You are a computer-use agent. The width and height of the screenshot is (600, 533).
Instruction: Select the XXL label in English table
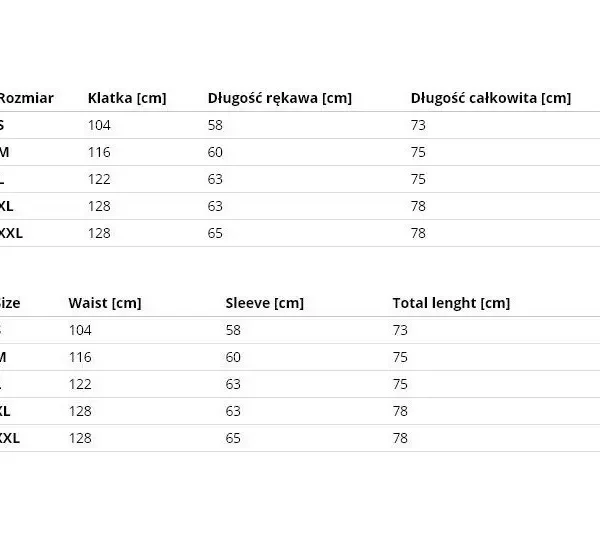(x=10, y=438)
